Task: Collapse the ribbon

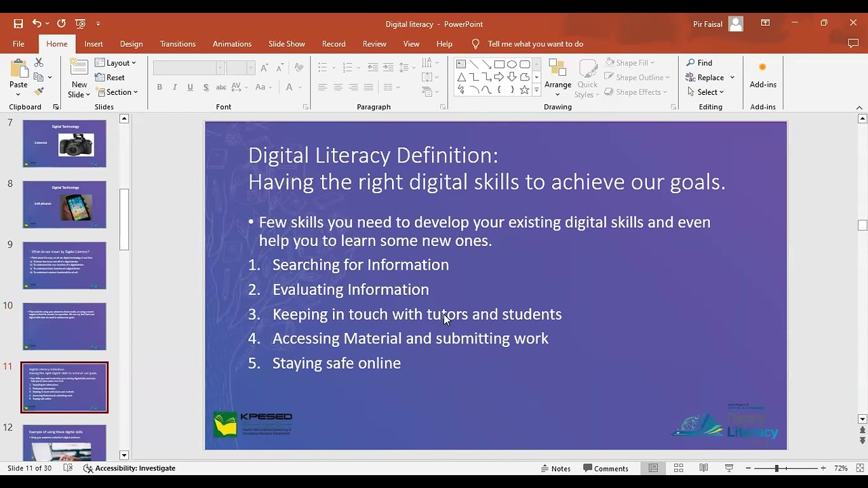Action: click(x=859, y=107)
